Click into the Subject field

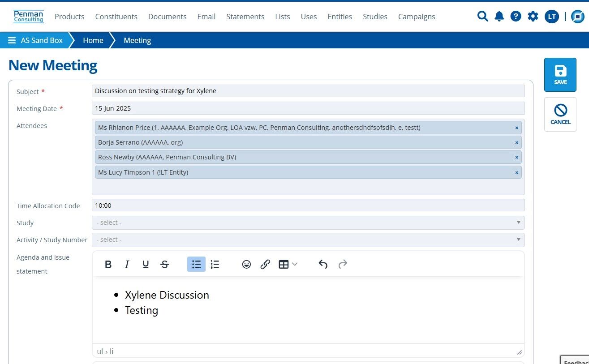[308, 91]
